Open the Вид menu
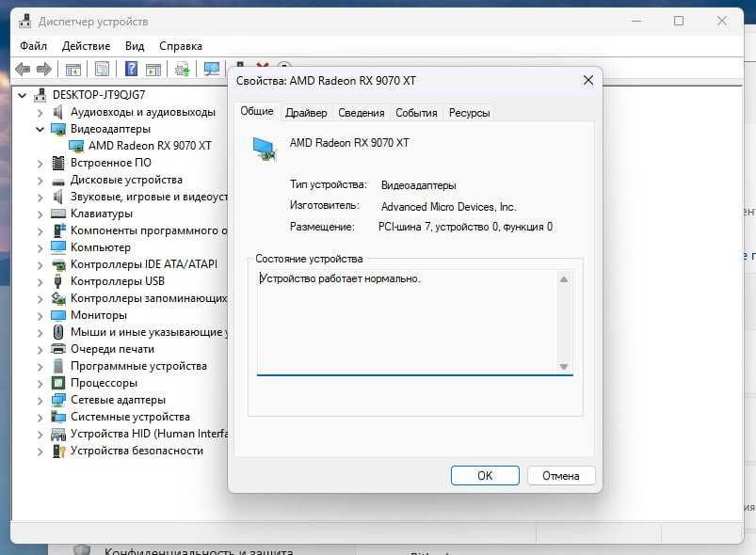The width and height of the screenshot is (756, 555). (135, 46)
